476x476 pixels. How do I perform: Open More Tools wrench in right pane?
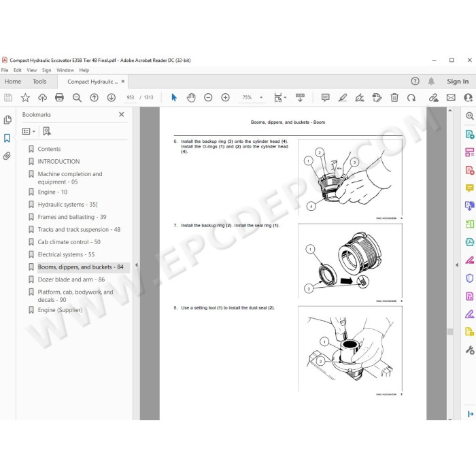(470, 350)
